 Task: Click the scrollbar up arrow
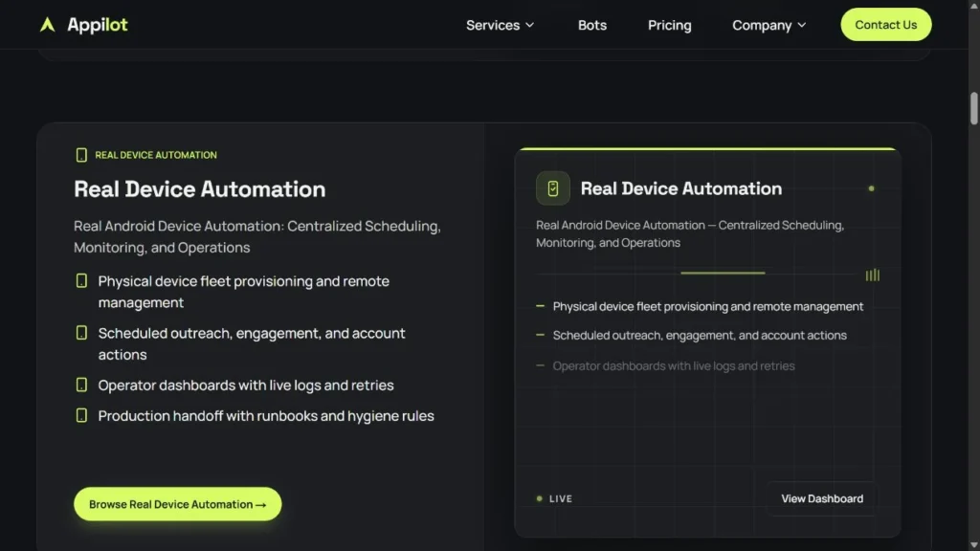[x=973, y=5]
